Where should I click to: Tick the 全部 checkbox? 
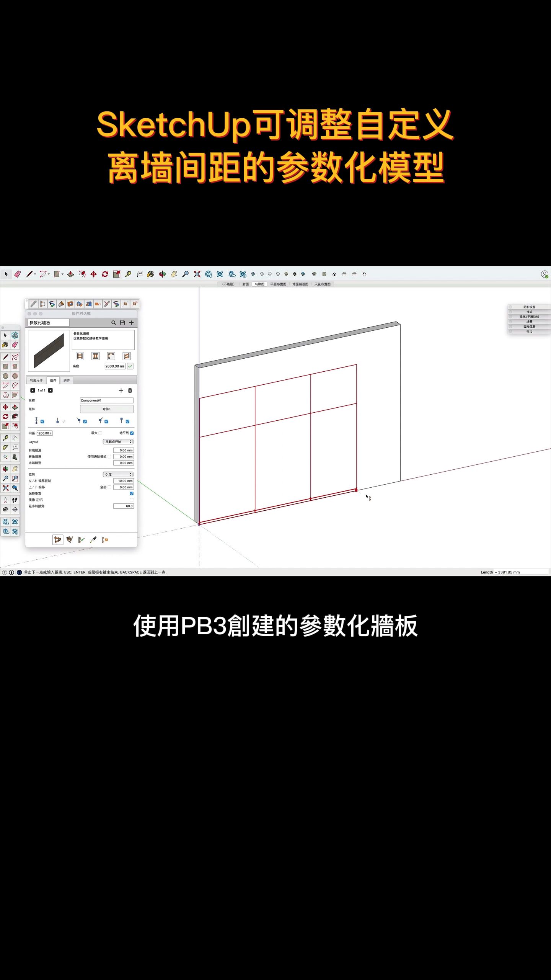(x=109, y=487)
